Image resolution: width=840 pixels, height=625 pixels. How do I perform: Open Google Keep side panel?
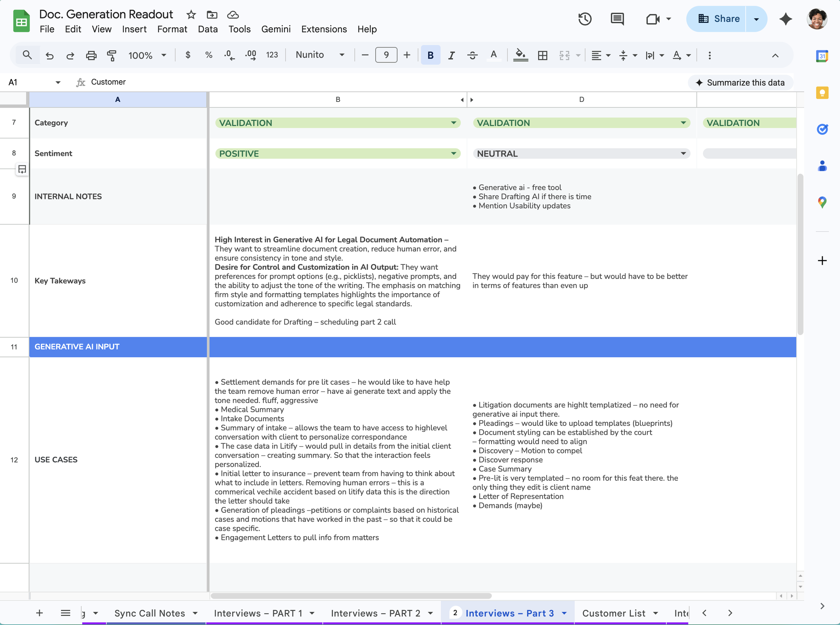[x=822, y=93]
